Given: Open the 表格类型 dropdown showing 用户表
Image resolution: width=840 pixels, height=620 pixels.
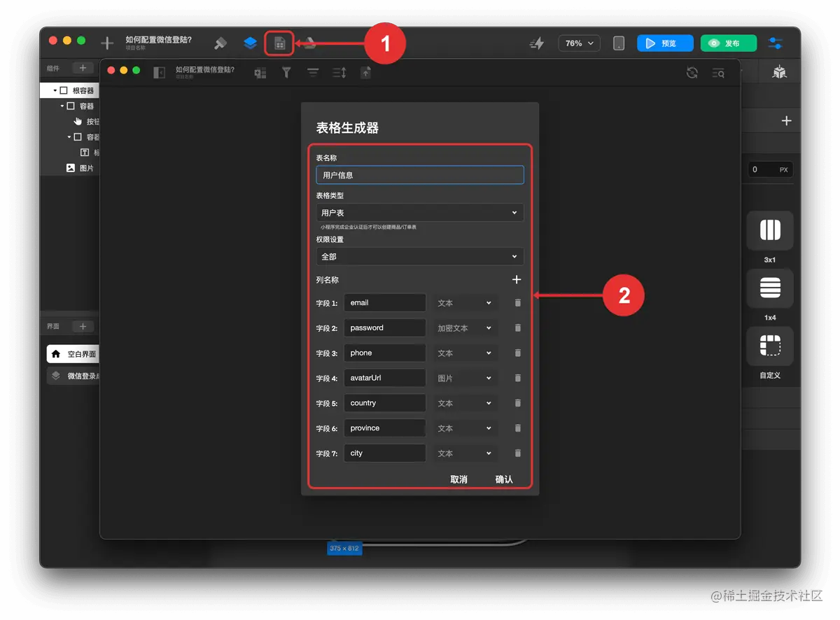Looking at the screenshot, I should point(420,212).
